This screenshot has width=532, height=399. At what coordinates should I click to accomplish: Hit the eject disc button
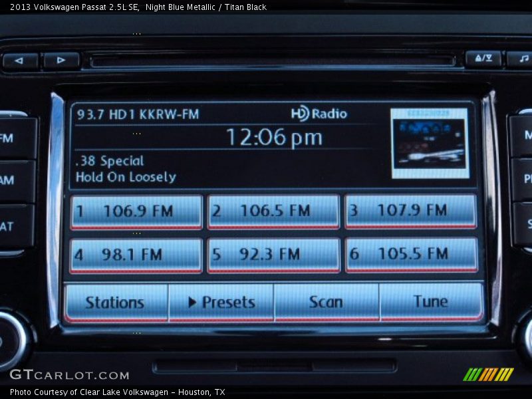pyautogui.click(x=483, y=59)
